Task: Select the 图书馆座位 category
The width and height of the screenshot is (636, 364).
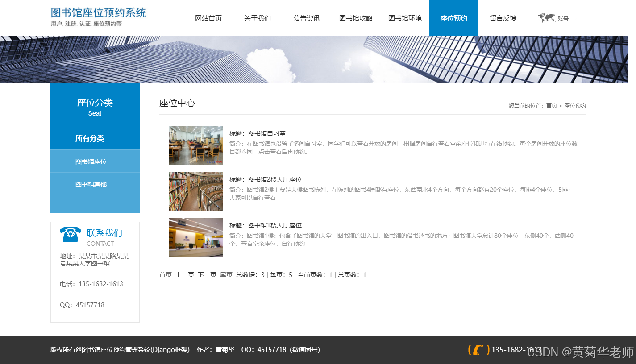Action: pyautogui.click(x=95, y=161)
